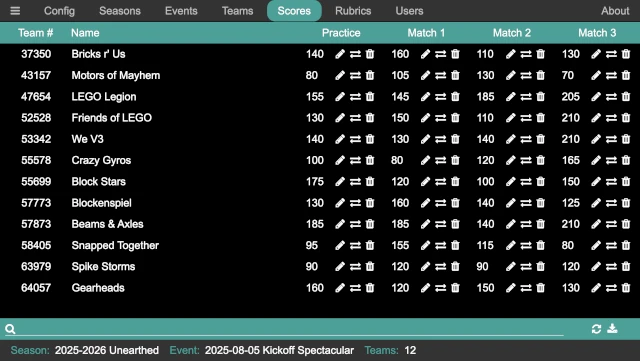640x361 pixels.
Task: Delete Bricks r' Us Match 3 score
Action: [626, 54]
